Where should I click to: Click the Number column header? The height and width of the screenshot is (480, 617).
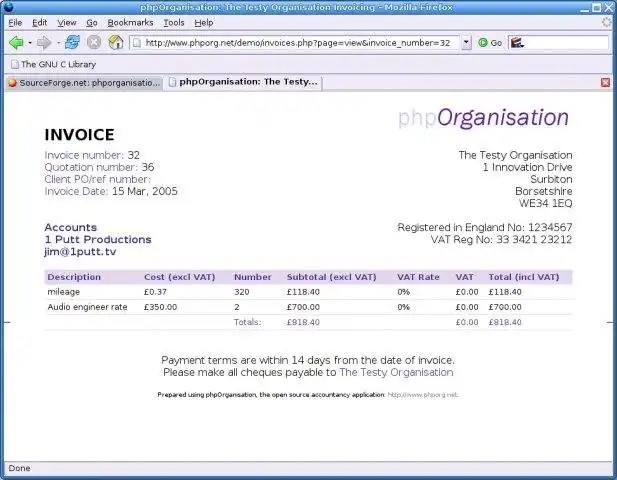click(x=253, y=277)
